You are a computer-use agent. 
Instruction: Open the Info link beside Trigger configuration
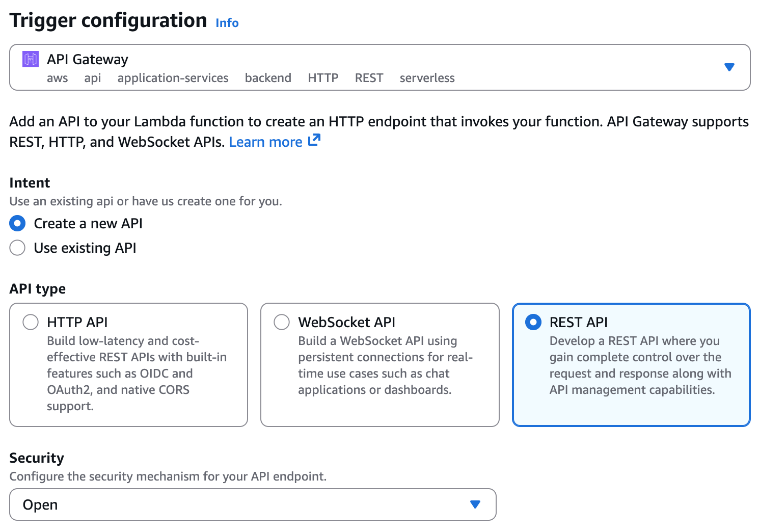227,23
